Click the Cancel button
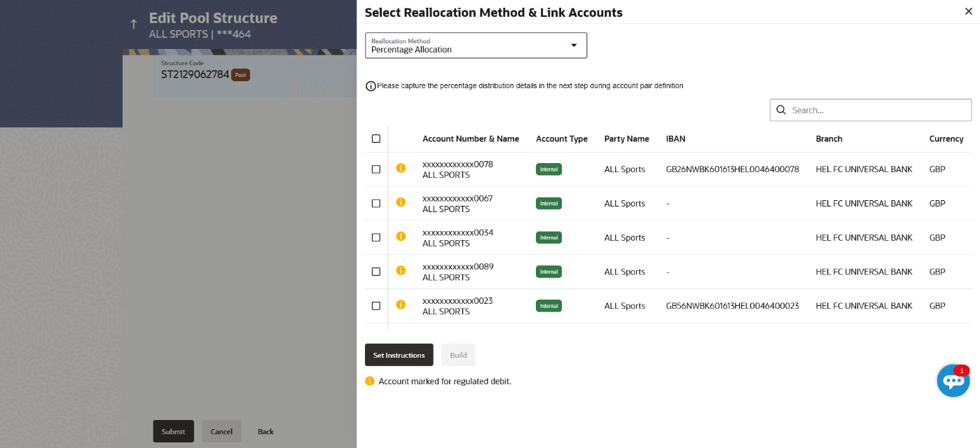 (x=221, y=431)
